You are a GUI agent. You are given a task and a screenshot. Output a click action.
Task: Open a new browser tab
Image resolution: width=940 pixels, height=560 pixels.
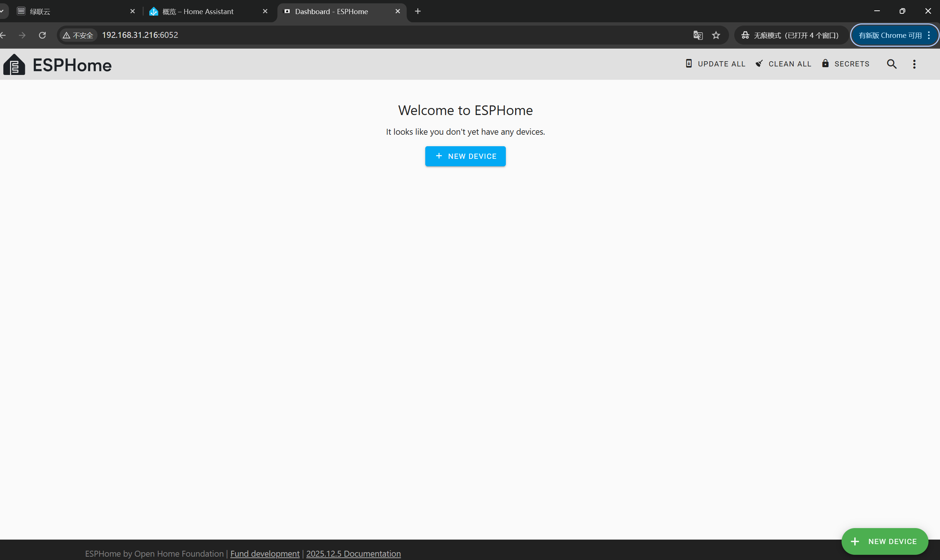417,12
